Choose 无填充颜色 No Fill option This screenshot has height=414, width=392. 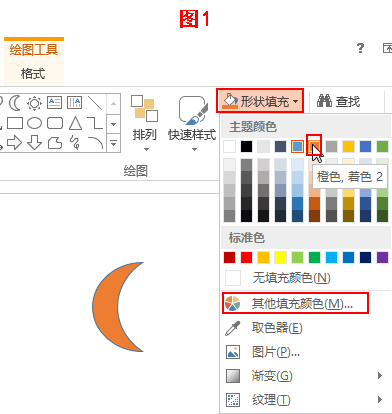(x=291, y=277)
